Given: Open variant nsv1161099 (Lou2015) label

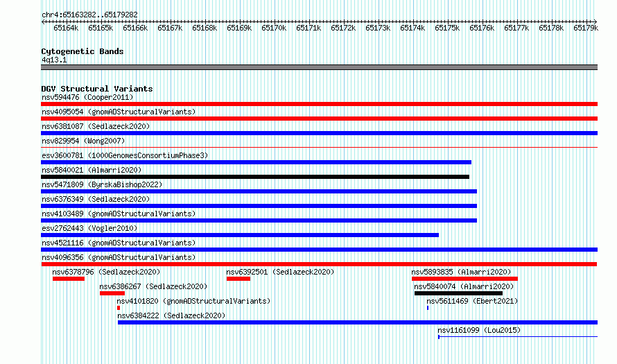Looking at the screenshot, I should coord(479,330).
